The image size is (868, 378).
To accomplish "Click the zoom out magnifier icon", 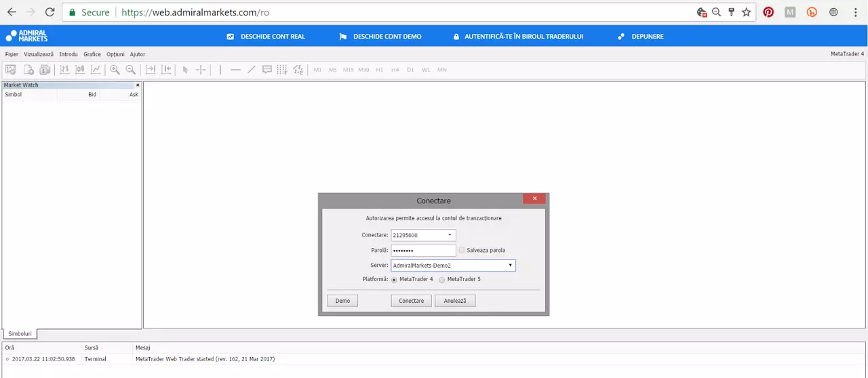I will pos(130,69).
